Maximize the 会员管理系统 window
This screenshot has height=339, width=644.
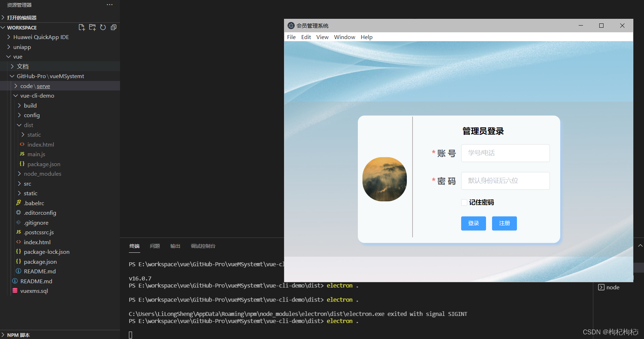(x=601, y=26)
